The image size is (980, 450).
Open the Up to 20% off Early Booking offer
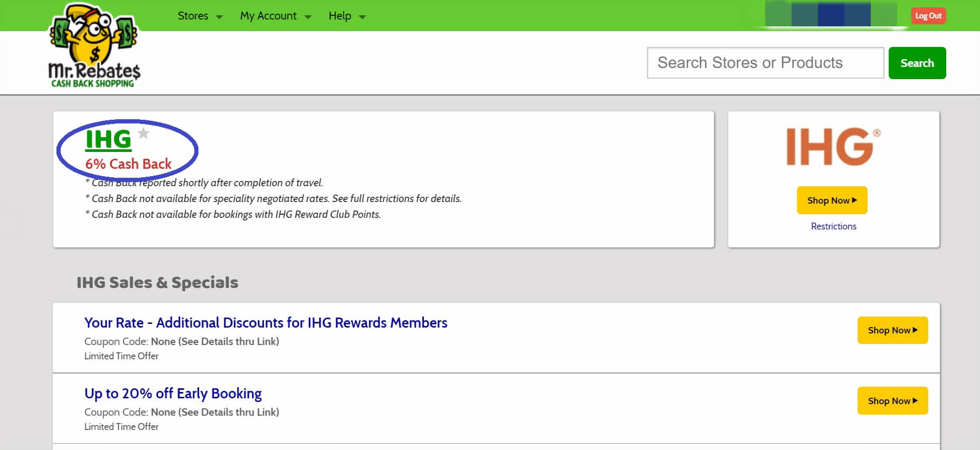(173, 394)
